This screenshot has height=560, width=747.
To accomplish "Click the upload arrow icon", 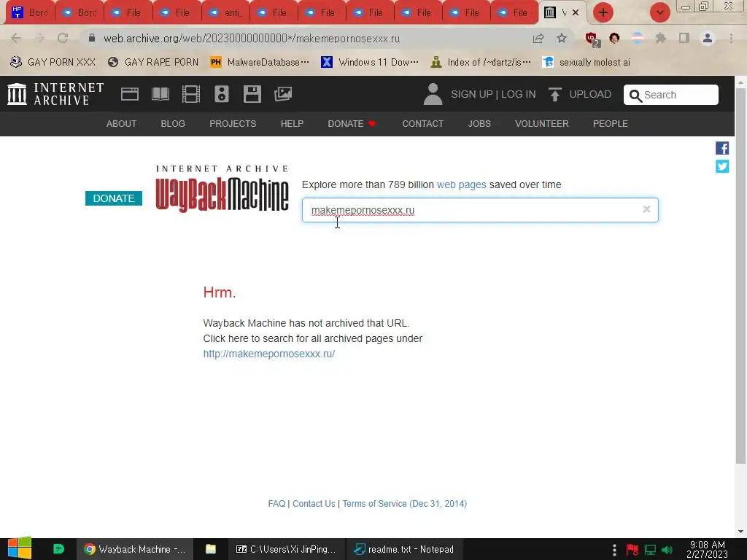I will [555, 94].
